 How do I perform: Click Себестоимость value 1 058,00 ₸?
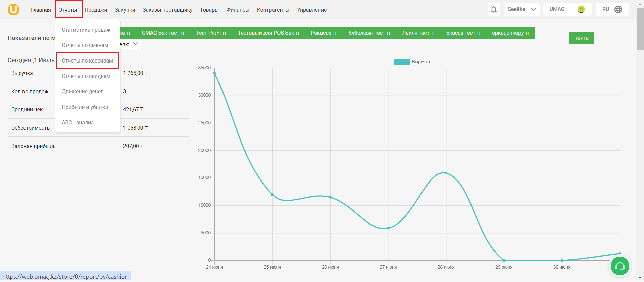[135, 128]
